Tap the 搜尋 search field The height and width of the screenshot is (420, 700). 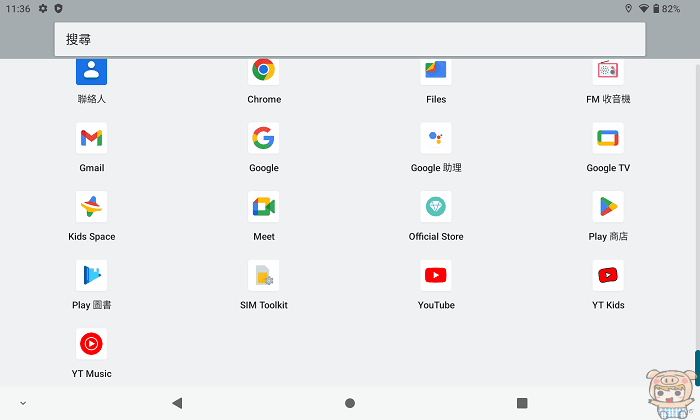[350, 39]
